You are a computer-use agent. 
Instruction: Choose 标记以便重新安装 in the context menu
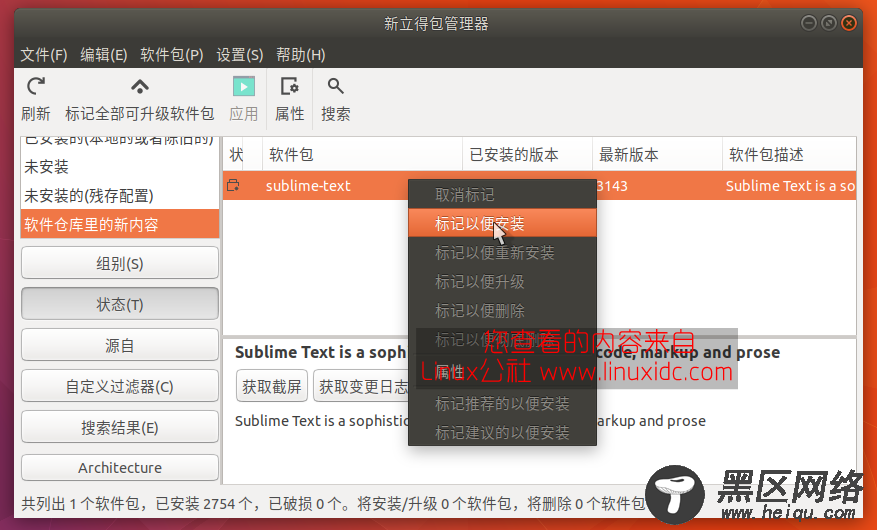click(502, 253)
